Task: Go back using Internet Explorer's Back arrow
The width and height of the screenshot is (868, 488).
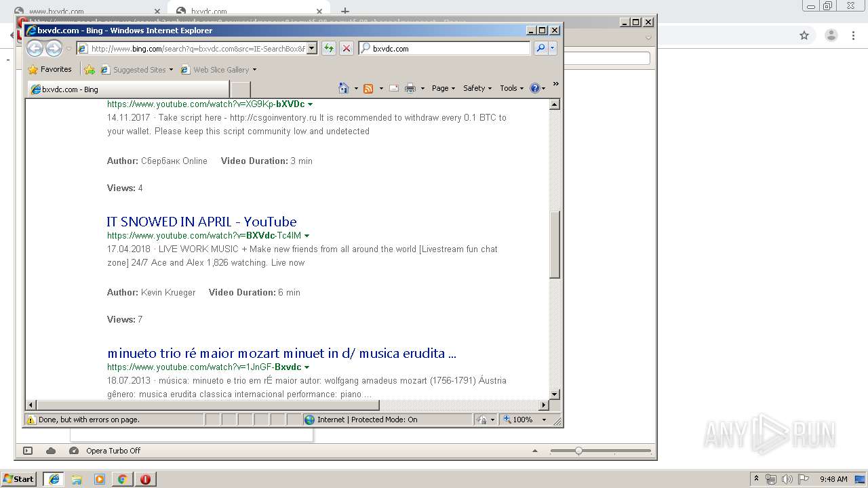Action: 35,48
